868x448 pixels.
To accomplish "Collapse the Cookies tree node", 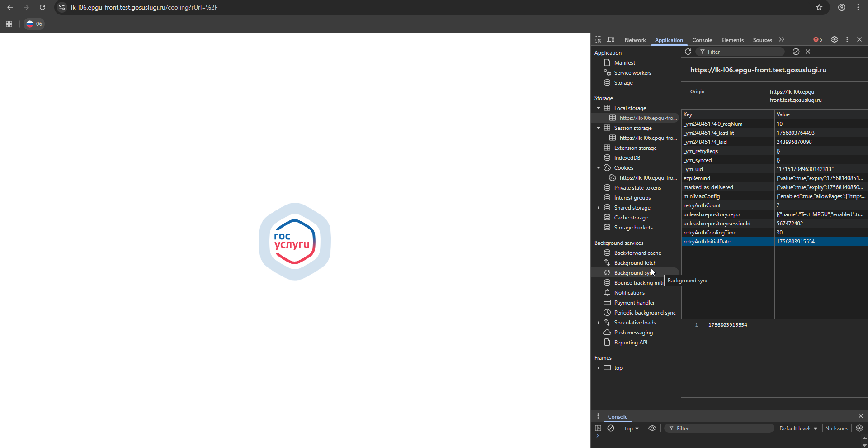I will point(599,168).
